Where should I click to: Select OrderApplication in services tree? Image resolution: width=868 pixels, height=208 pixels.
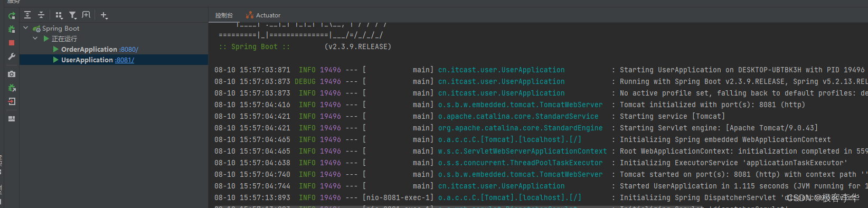coord(89,49)
